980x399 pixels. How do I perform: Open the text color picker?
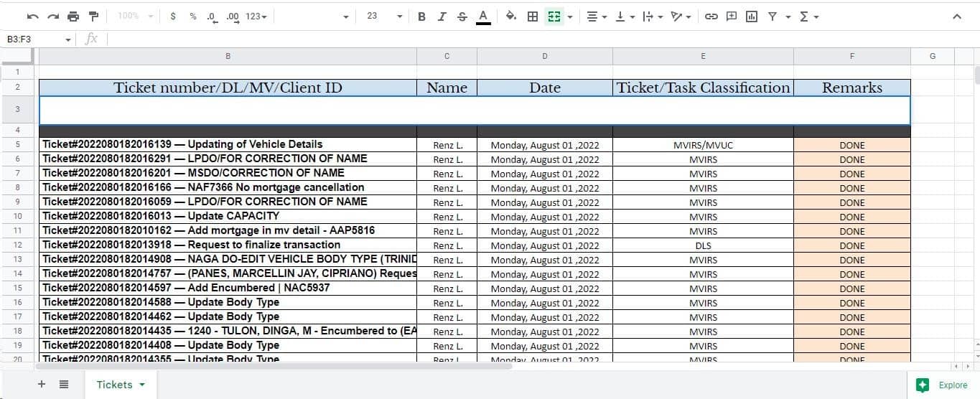coord(483,17)
